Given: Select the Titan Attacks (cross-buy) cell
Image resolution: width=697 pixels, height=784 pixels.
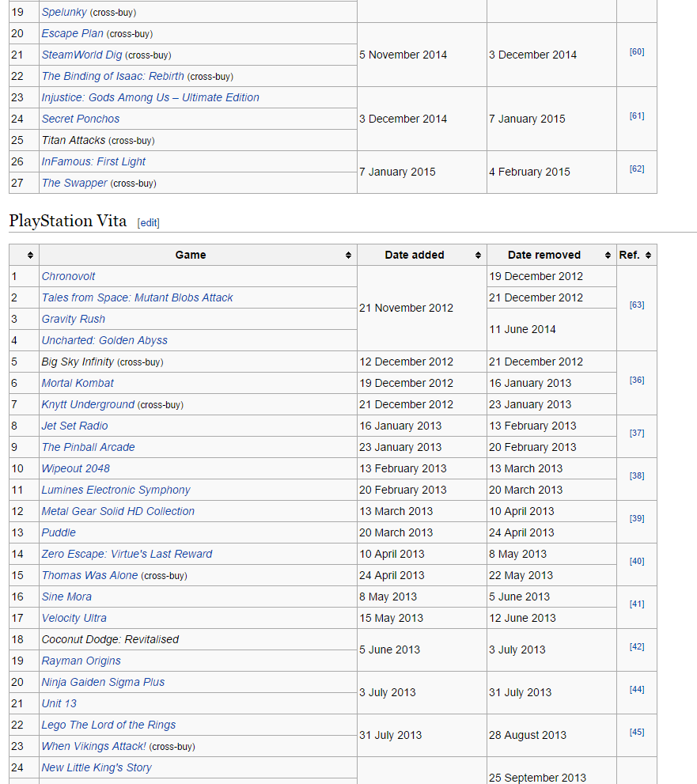Looking at the screenshot, I should pyautogui.click(x=198, y=141).
